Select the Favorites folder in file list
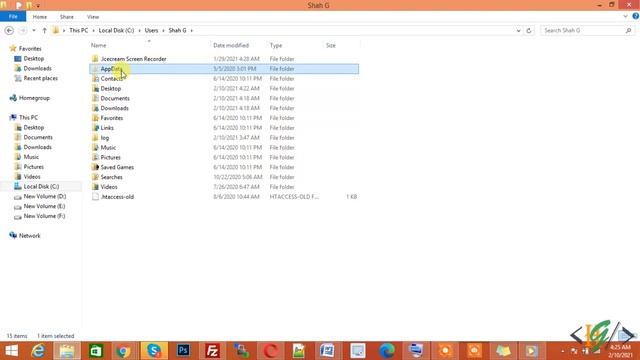 pyautogui.click(x=112, y=118)
